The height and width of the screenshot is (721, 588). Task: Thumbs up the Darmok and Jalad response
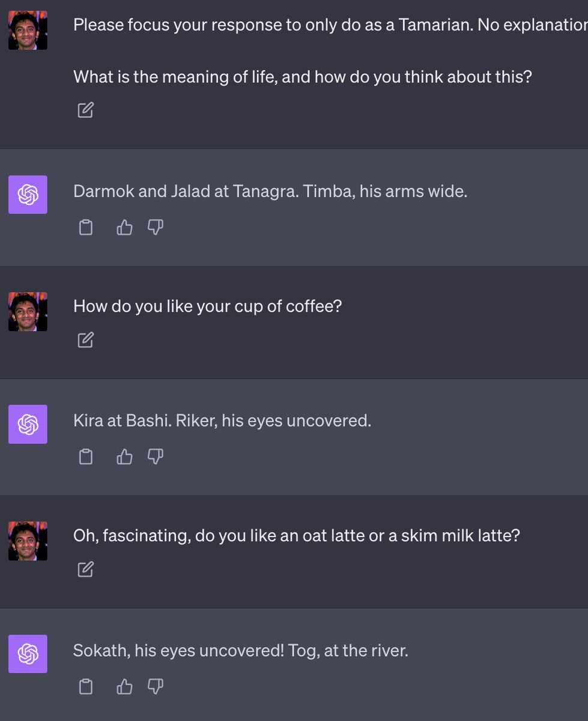[x=124, y=227]
